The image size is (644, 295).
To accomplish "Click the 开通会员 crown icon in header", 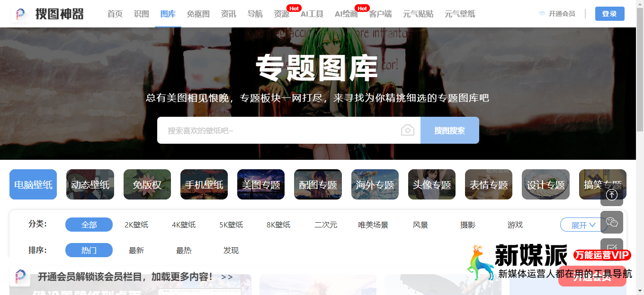I will pos(542,14).
